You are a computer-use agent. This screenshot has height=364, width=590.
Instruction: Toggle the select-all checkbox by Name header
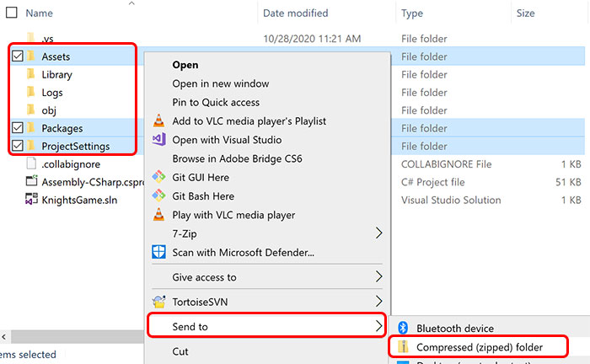(12, 13)
